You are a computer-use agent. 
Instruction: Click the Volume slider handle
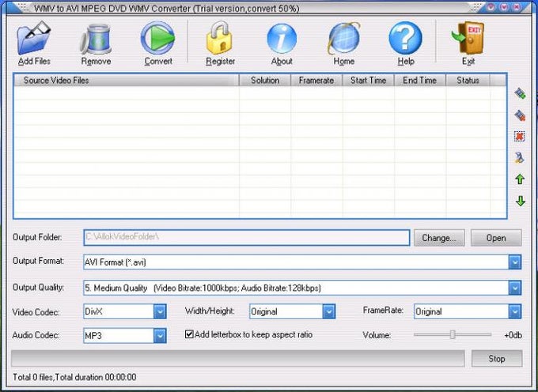click(453, 334)
